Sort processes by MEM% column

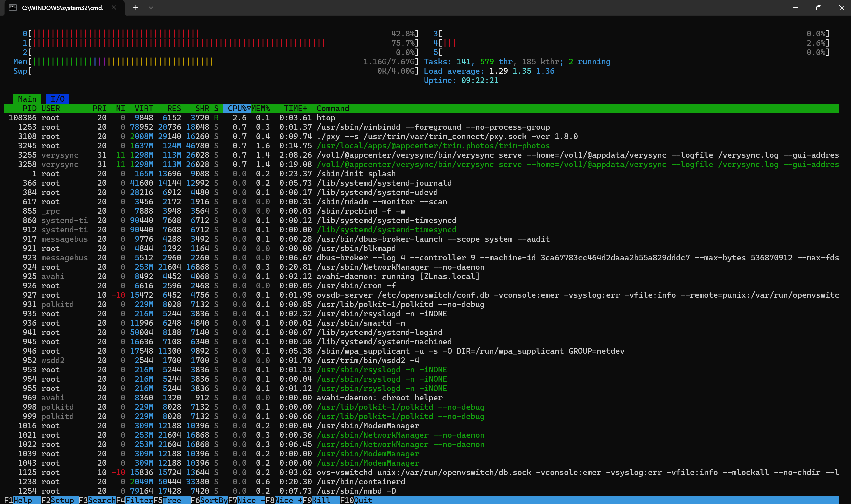[x=261, y=108]
